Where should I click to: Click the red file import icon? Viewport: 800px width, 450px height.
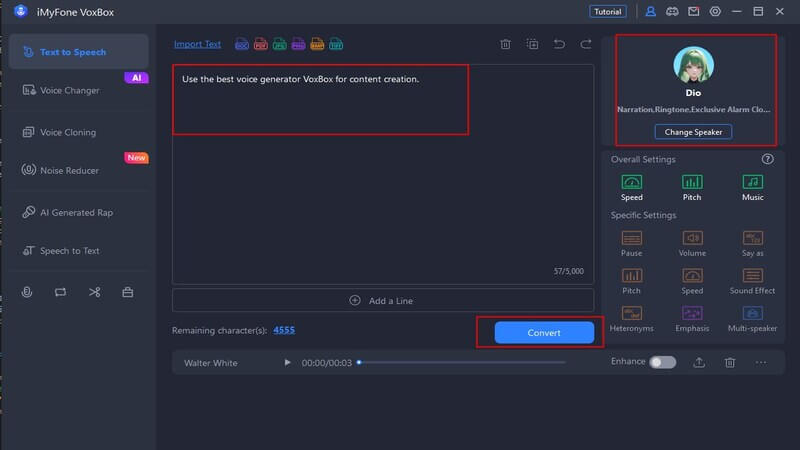[261, 44]
